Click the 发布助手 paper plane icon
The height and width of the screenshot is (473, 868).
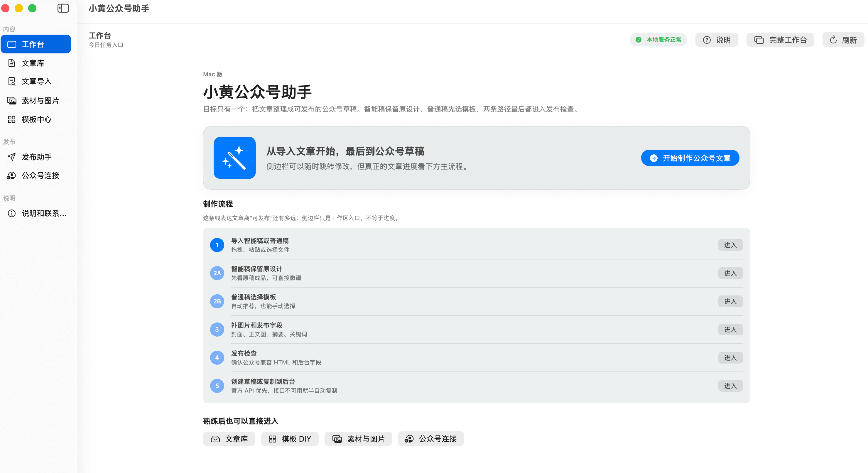(12, 157)
